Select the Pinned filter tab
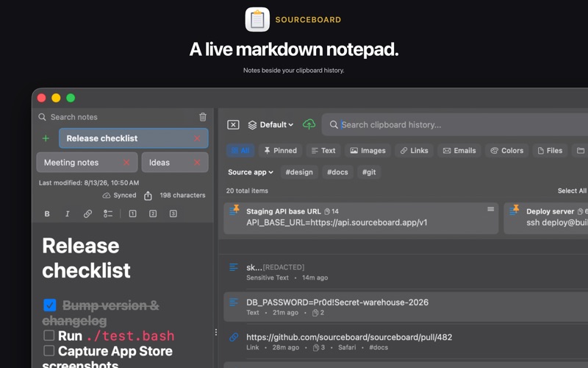This screenshot has width=588, height=368. click(281, 151)
